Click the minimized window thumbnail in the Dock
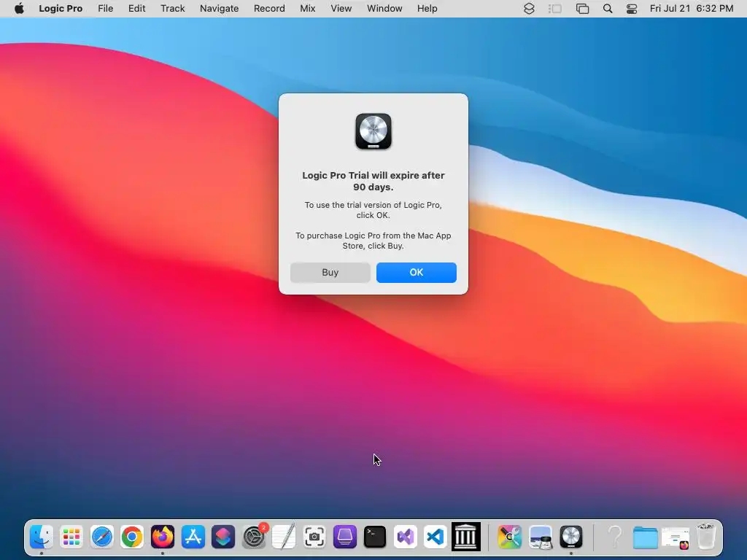747x560 pixels. click(x=676, y=537)
